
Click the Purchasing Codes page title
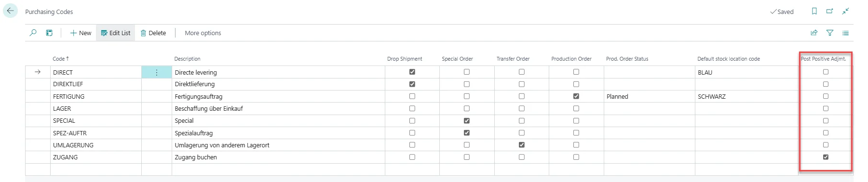point(49,12)
